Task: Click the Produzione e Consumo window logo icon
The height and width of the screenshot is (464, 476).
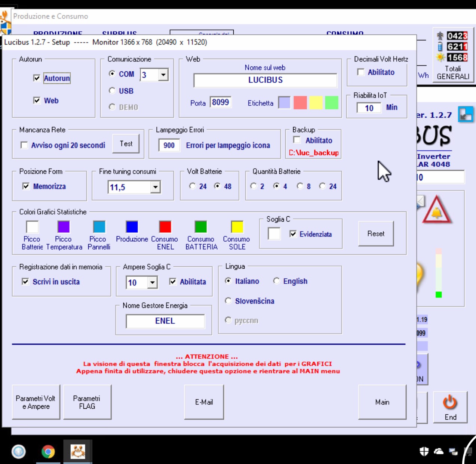Action: [5, 22]
